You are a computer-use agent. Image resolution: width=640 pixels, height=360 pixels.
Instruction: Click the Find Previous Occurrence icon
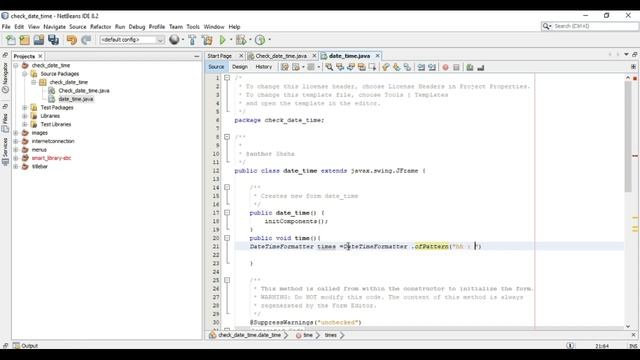[x=340, y=67]
